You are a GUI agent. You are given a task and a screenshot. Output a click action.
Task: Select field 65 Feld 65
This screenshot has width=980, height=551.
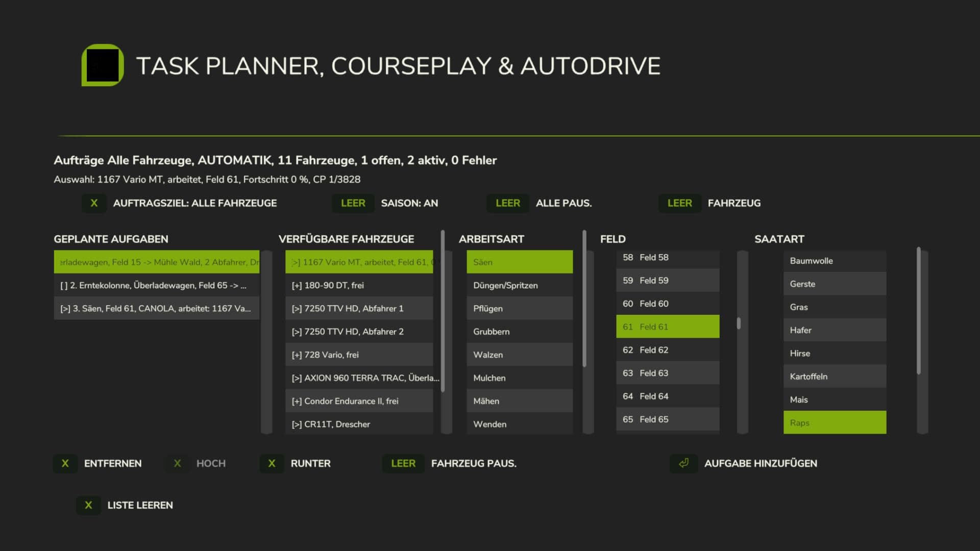(668, 419)
